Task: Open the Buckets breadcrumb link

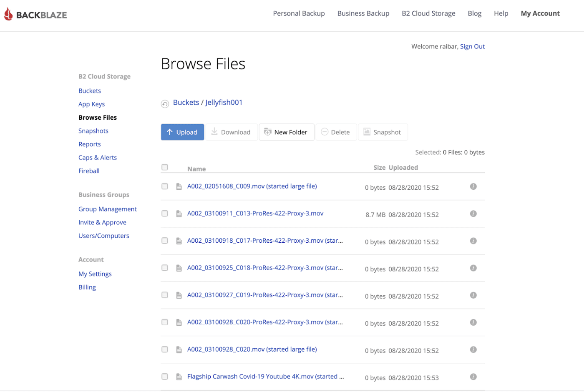Action: (x=186, y=102)
